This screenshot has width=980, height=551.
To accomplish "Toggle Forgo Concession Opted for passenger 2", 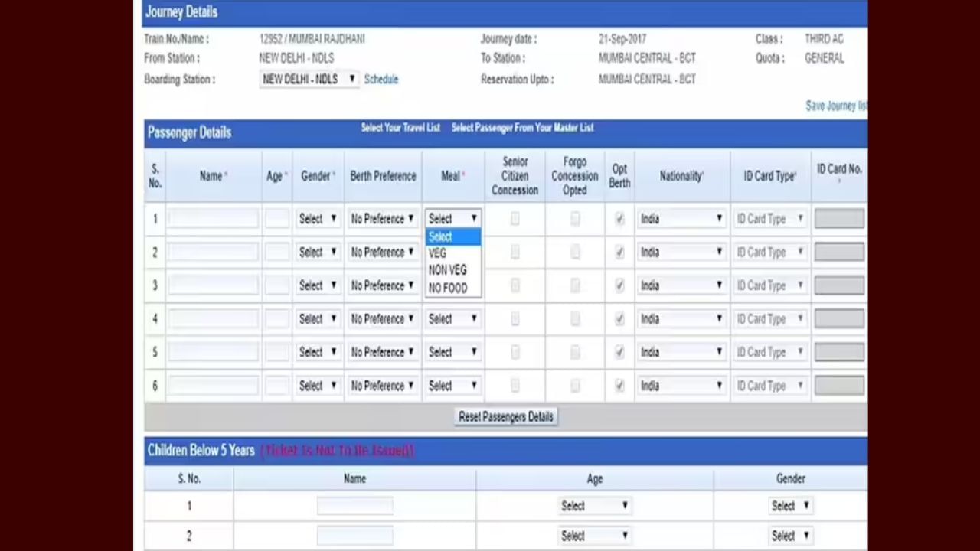I will coord(574,253).
